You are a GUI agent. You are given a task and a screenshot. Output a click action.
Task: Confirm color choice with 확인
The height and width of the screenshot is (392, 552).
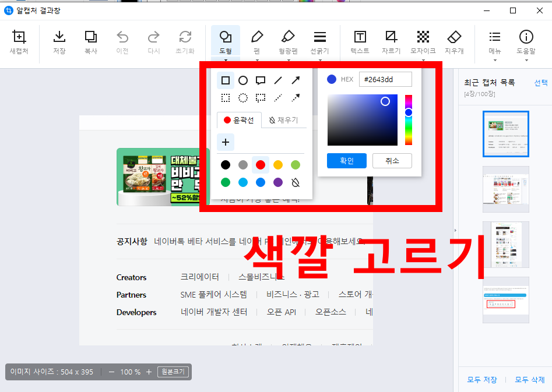346,161
